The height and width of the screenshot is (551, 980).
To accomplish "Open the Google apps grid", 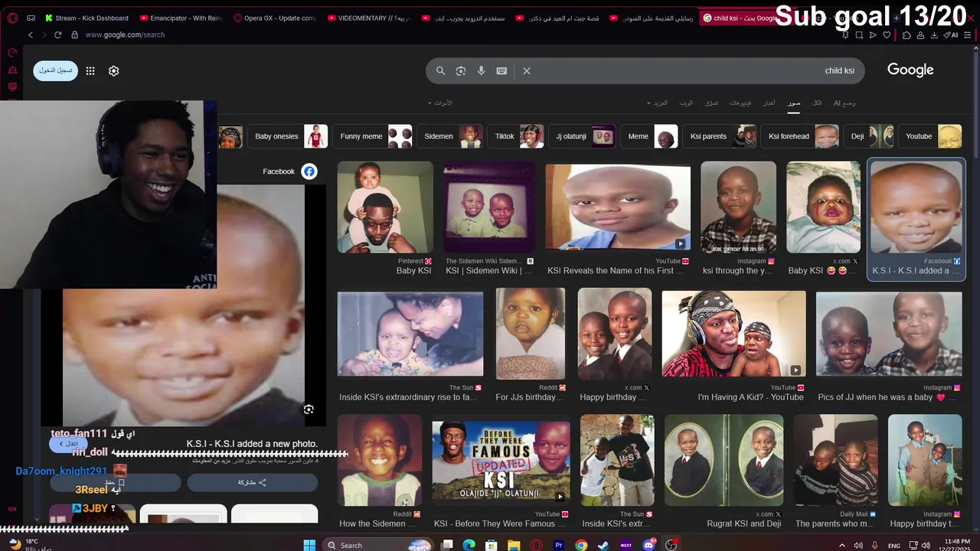I will coord(90,70).
